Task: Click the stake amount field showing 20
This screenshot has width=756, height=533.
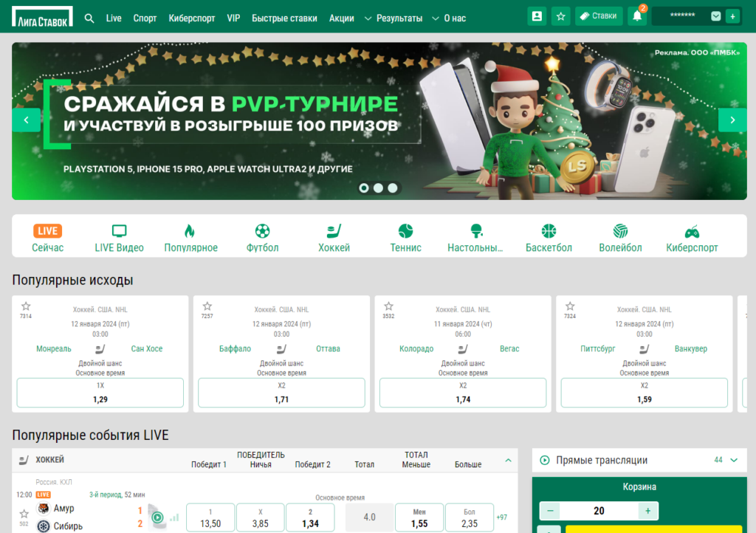Action: pos(599,511)
